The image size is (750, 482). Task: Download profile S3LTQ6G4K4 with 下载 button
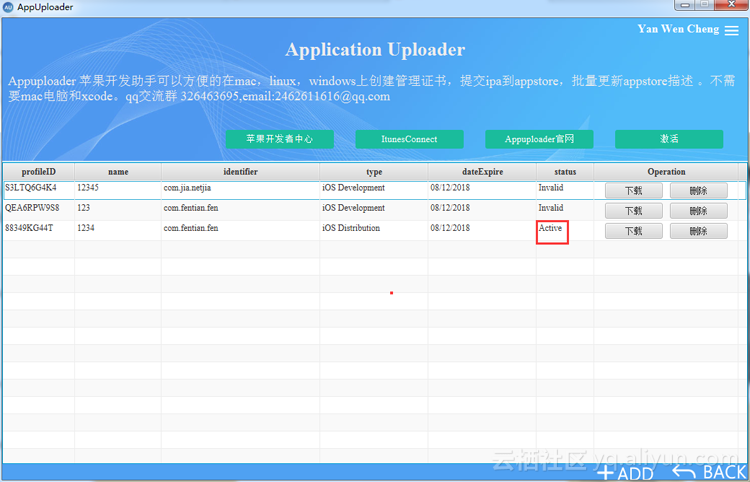coord(634,191)
